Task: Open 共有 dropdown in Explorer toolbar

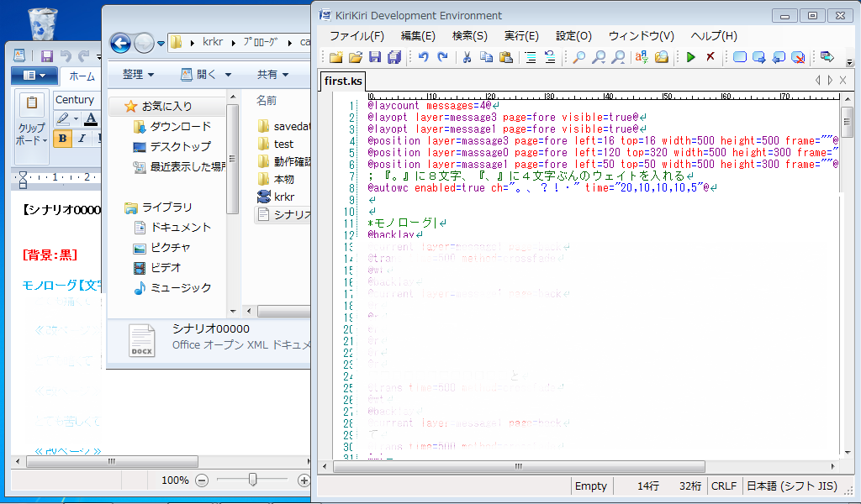Action: pos(273,74)
